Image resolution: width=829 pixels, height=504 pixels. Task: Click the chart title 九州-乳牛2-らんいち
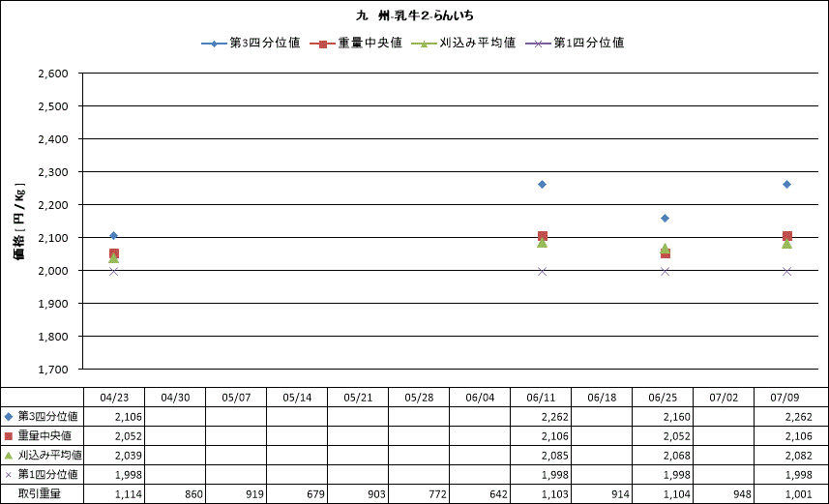414,15
